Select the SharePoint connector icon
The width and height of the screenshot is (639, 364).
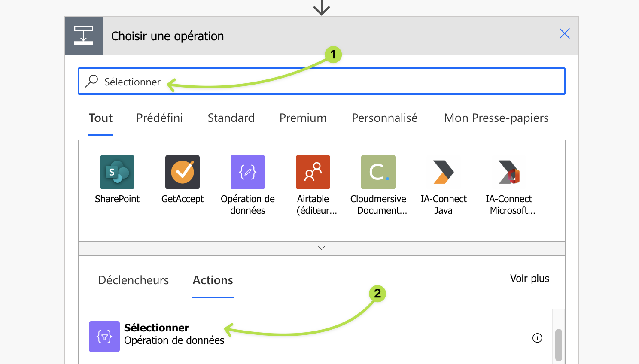click(x=117, y=172)
